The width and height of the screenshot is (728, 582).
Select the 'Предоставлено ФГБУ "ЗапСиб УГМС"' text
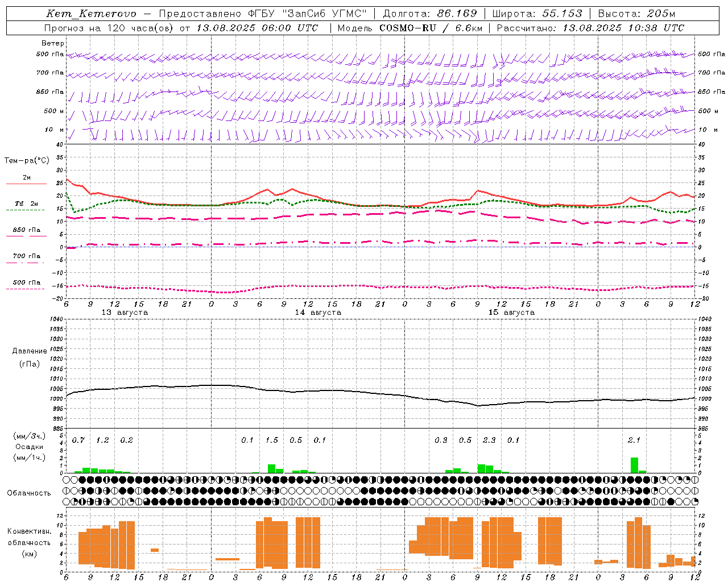pyautogui.click(x=263, y=14)
